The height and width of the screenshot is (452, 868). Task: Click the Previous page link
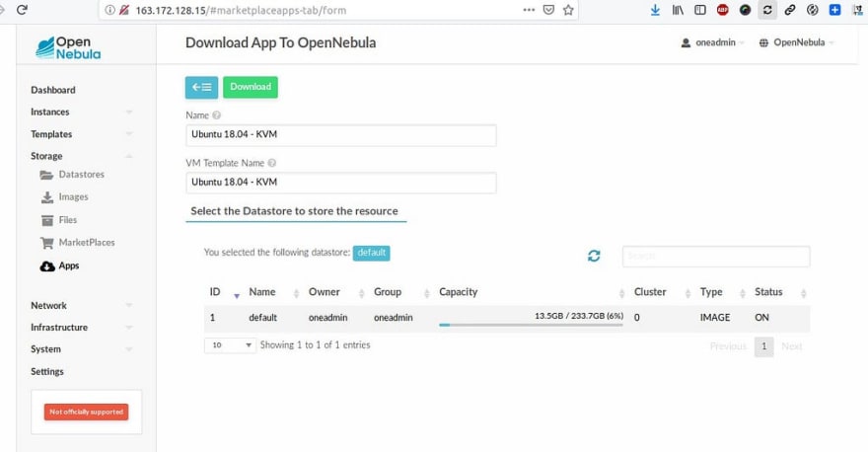click(728, 346)
